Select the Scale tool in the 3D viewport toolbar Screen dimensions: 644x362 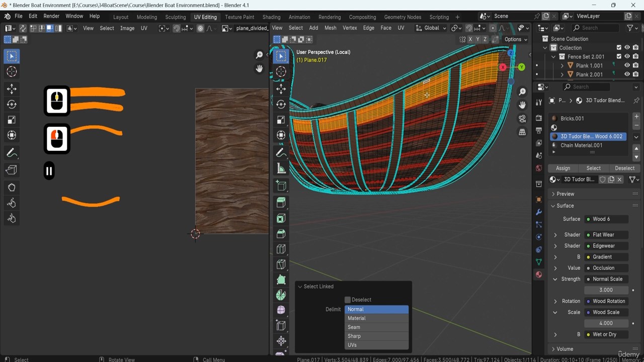pos(281,120)
